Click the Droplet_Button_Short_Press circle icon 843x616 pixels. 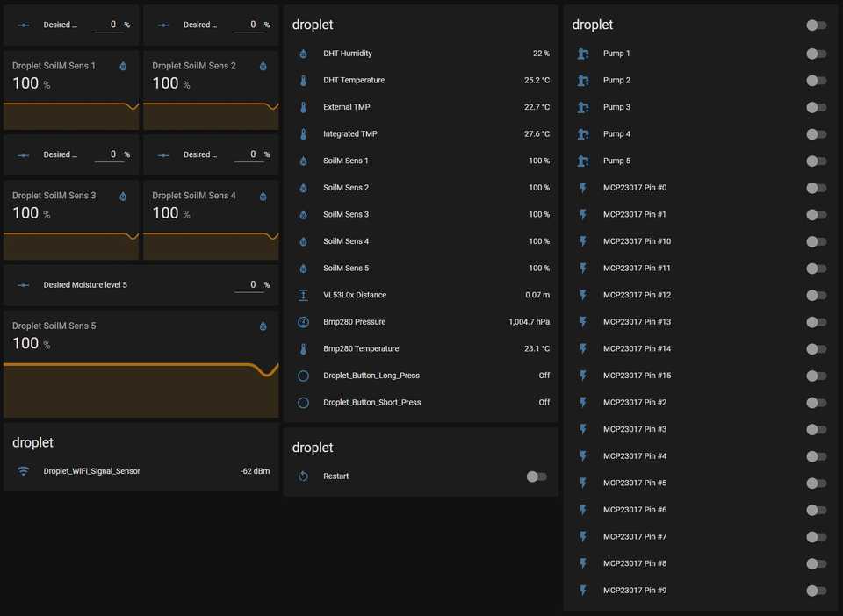[303, 402]
